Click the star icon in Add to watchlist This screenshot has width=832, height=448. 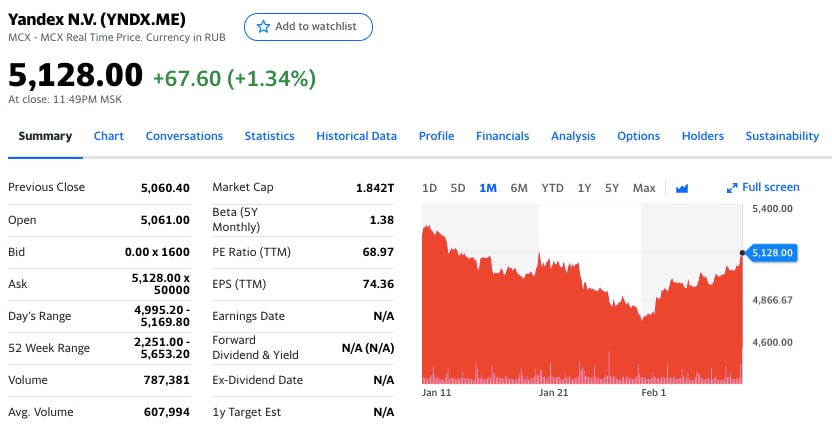(x=263, y=27)
